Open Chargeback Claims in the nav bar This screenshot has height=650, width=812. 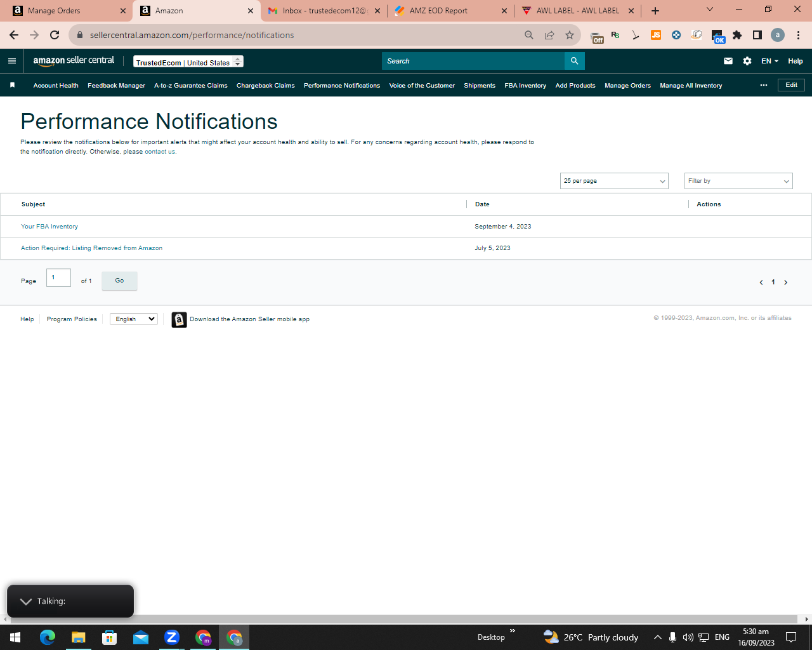pyautogui.click(x=266, y=86)
